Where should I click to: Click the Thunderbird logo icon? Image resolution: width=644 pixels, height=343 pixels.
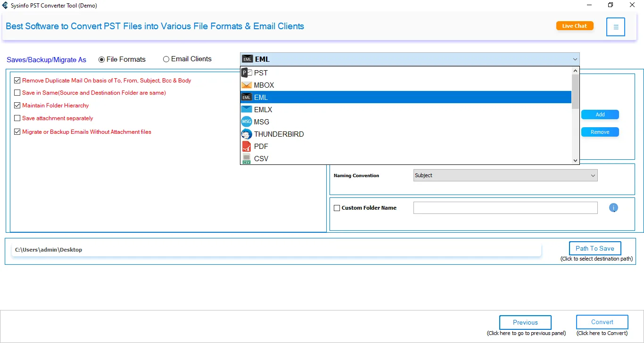pos(247,134)
